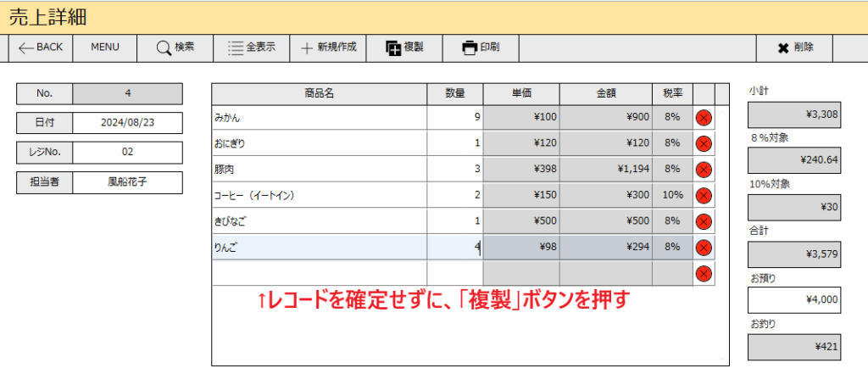Open 印刷 print from the toolbar
The width and height of the screenshot is (868, 385).
pyautogui.click(x=481, y=47)
